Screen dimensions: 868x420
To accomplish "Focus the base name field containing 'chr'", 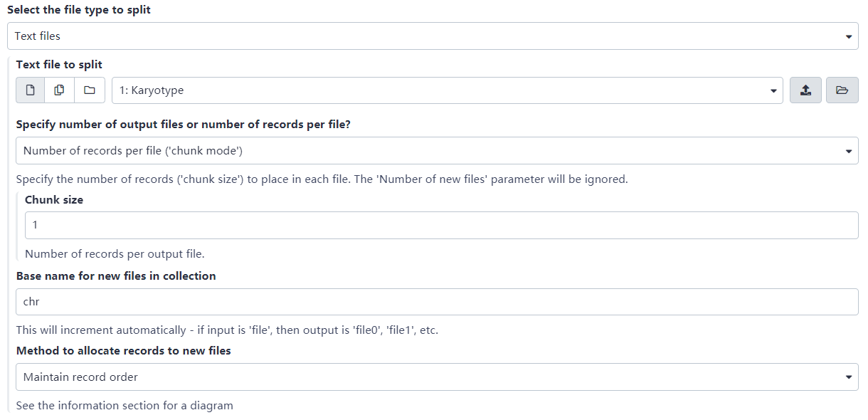I will point(437,302).
